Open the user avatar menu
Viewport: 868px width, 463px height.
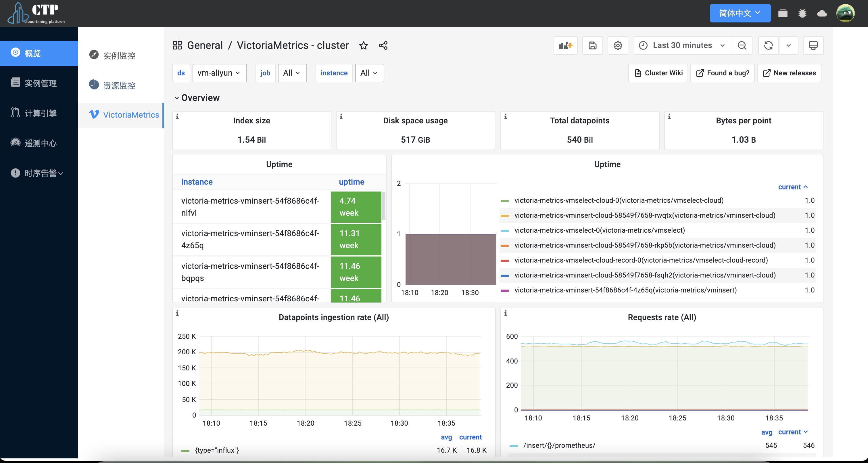tap(845, 13)
